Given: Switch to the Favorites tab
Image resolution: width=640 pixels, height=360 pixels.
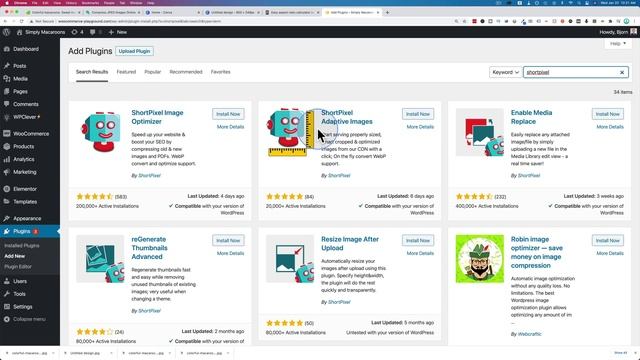Looking at the screenshot, I should (x=220, y=72).
